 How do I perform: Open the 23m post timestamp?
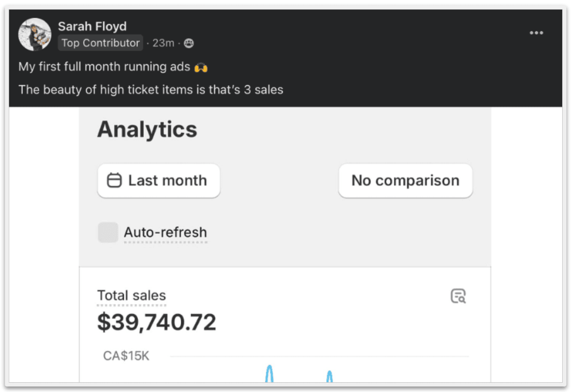click(x=163, y=43)
